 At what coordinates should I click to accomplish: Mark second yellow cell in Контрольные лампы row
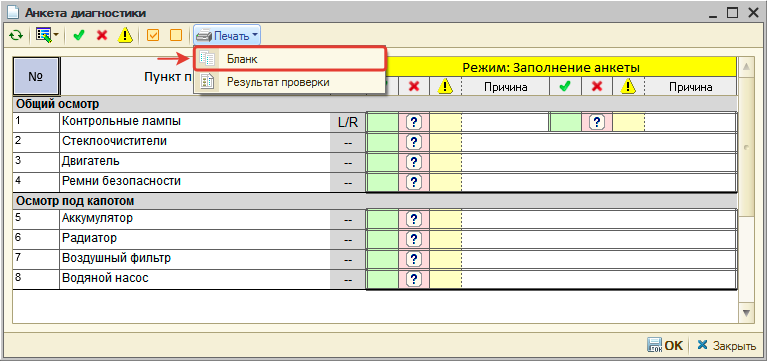629,122
